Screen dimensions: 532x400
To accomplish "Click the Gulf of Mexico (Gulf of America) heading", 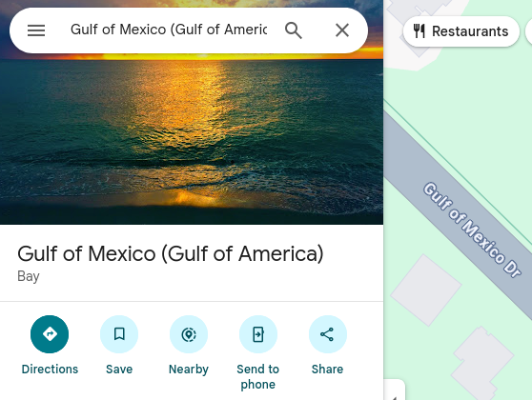I will [171, 254].
